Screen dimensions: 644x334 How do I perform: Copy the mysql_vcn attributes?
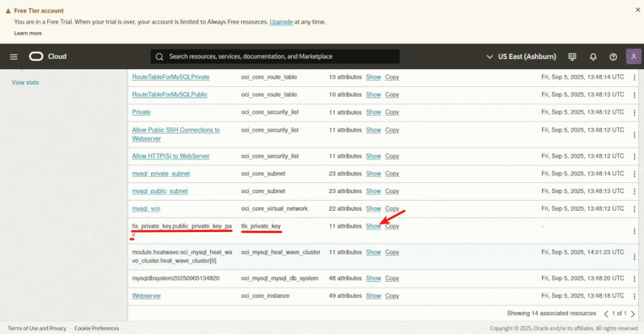pos(392,208)
